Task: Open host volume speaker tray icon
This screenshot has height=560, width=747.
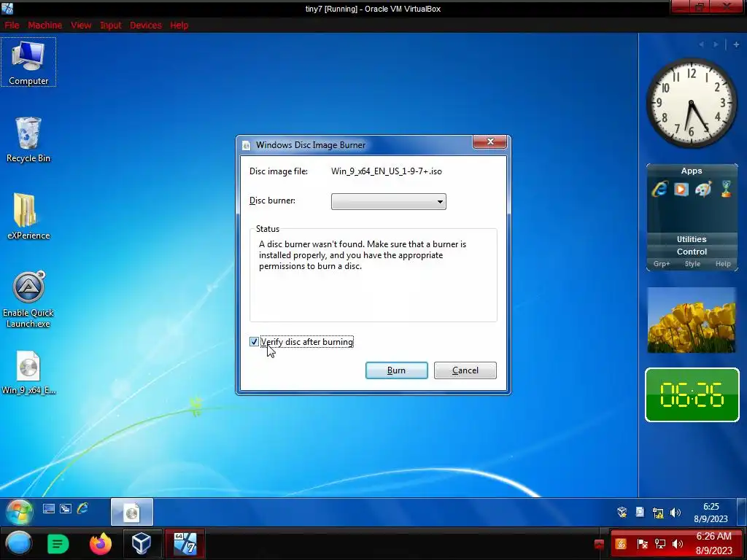Action: [678, 544]
